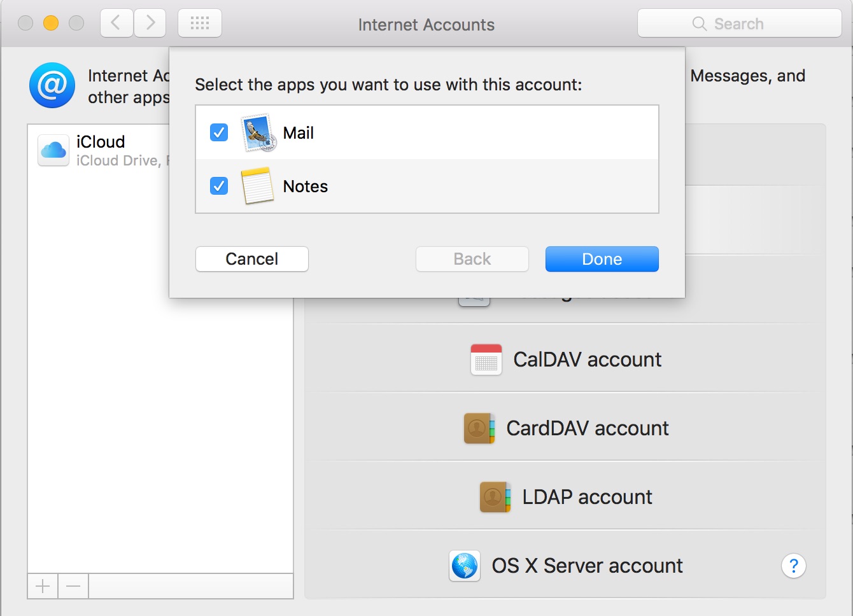Uncheck the Notes checkbox
This screenshot has height=616, width=853.
click(219, 186)
